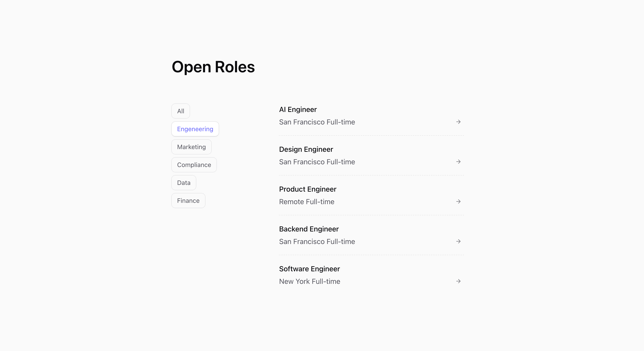Viewport: 644px width, 351px height.
Task: Click the arrow icon for Backend Engineer
Action: coord(458,241)
